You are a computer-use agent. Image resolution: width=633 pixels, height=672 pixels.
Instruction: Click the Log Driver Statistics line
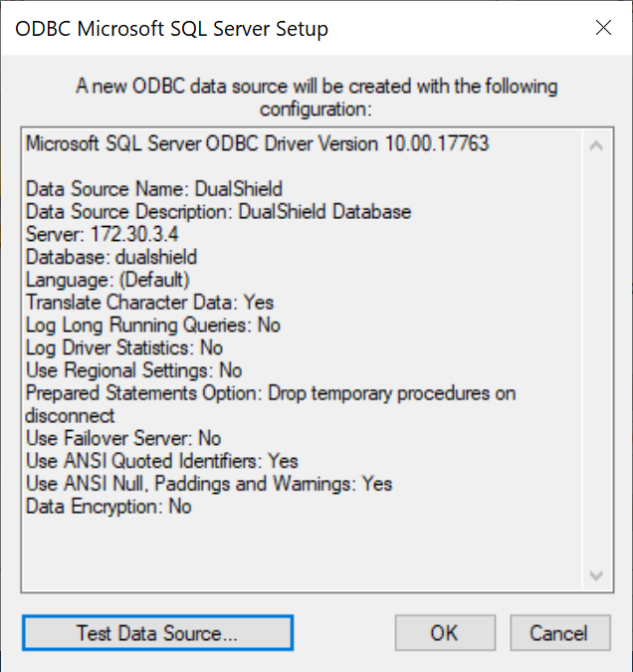pyautogui.click(x=123, y=347)
